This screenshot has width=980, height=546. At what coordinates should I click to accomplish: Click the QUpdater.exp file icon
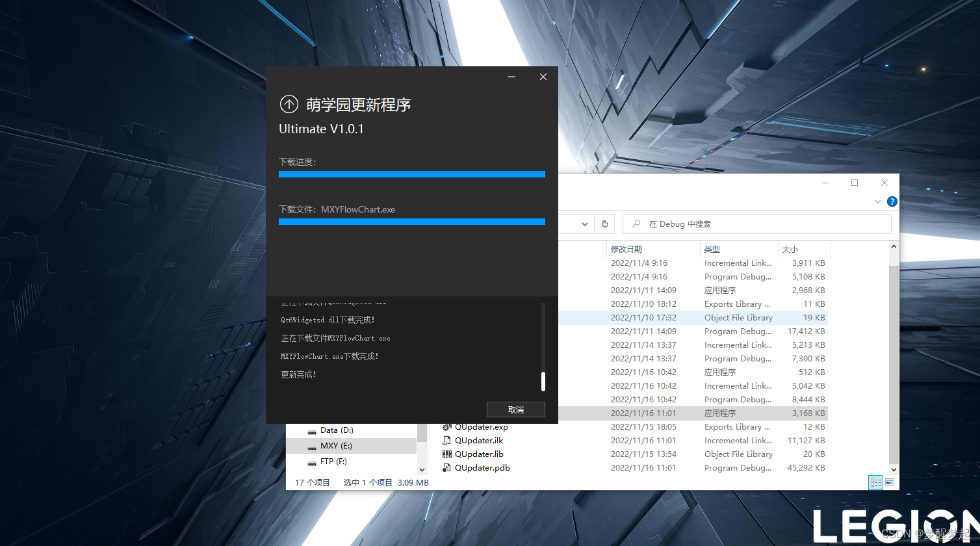(x=446, y=427)
